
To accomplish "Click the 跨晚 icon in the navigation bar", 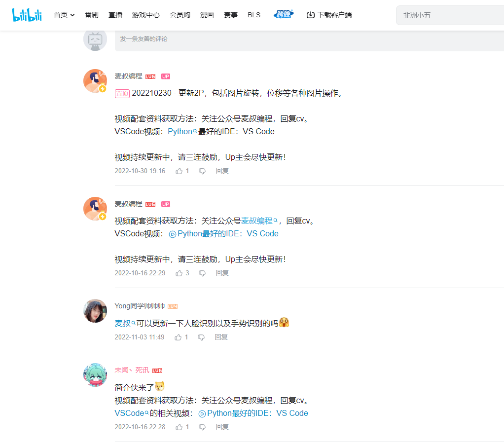I will pyautogui.click(x=283, y=14).
